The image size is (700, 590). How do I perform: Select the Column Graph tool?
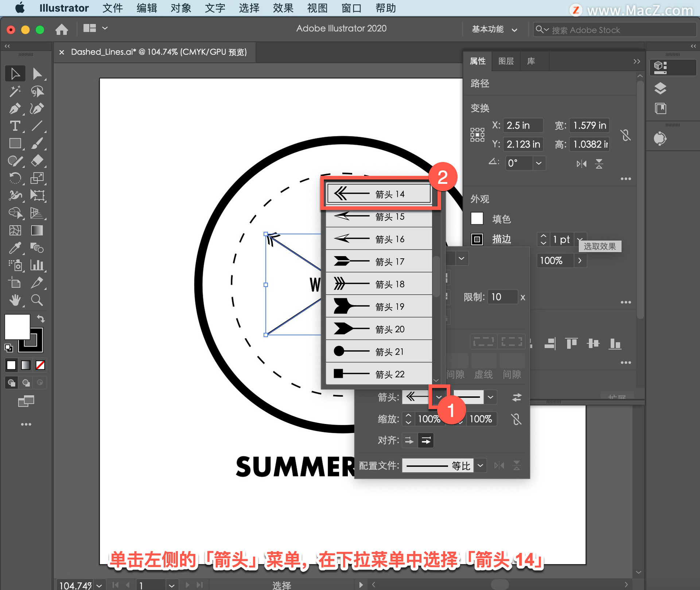[x=37, y=265]
